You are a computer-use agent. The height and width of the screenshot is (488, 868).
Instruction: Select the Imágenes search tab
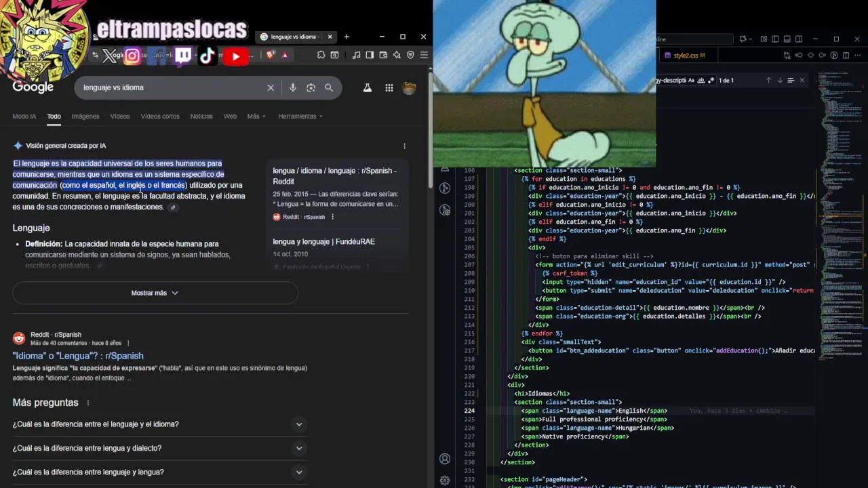(x=85, y=117)
